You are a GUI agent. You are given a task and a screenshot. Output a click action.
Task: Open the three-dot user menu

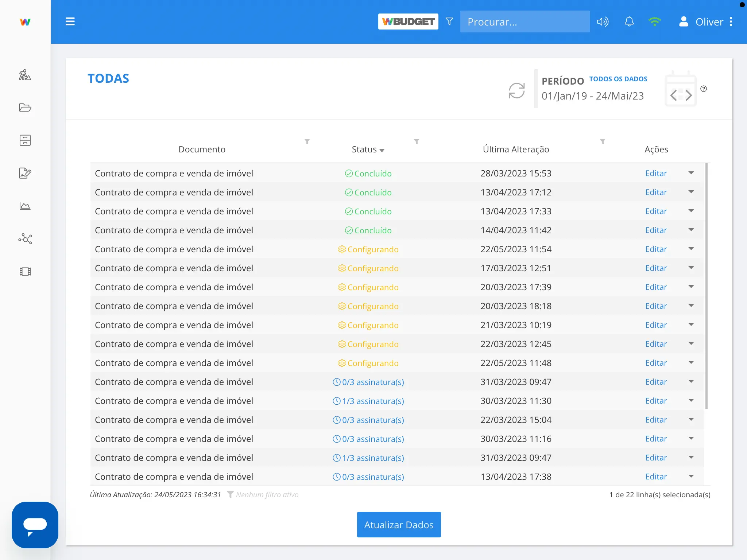pyautogui.click(x=731, y=22)
